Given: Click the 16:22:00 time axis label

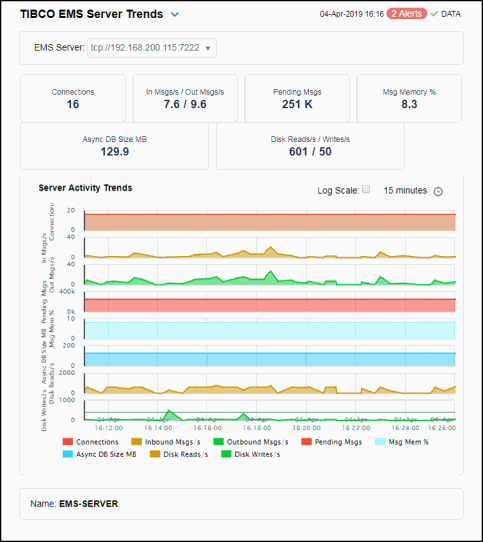Looking at the screenshot, I should [x=356, y=428].
